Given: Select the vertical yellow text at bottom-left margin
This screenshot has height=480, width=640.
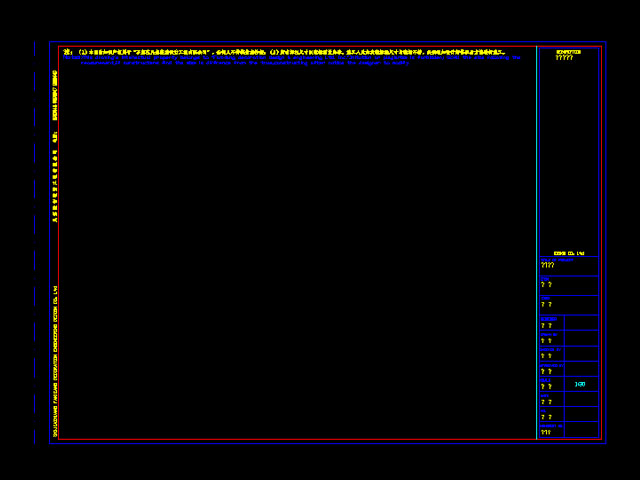Looking at the screenshot, I should [55, 360].
